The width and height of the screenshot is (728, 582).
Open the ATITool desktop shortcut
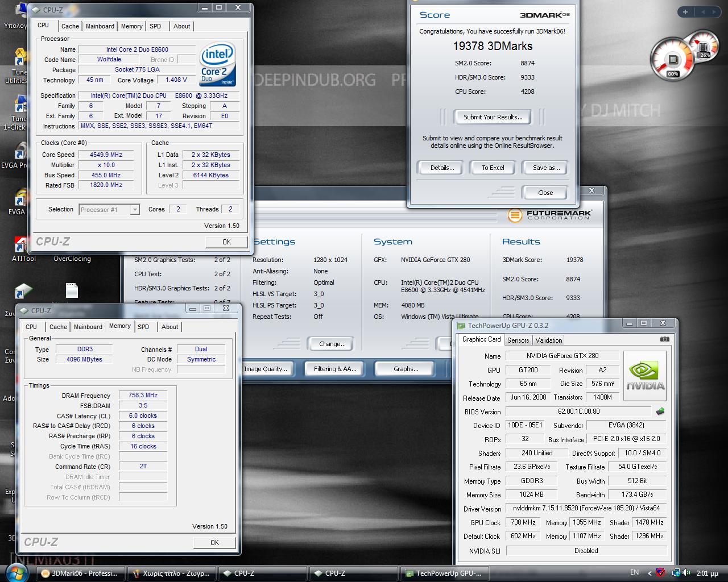click(x=23, y=248)
